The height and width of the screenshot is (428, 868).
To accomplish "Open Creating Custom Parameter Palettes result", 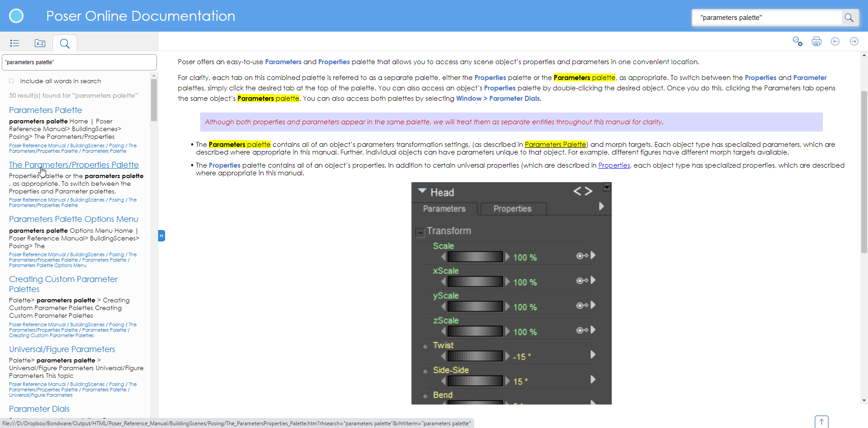I will tap(63, 284).
